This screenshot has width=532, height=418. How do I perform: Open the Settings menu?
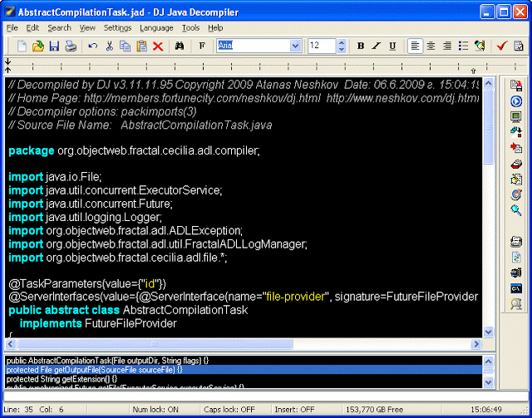(x=117, y=27)
